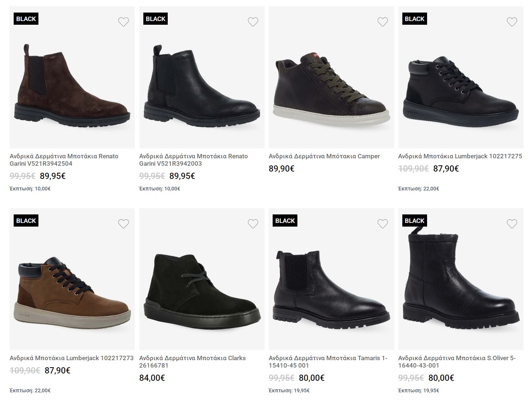The image size is (532, 403).
Task: Click BLACK badge on brown Lumberjack boot
Action: point(26,221)
